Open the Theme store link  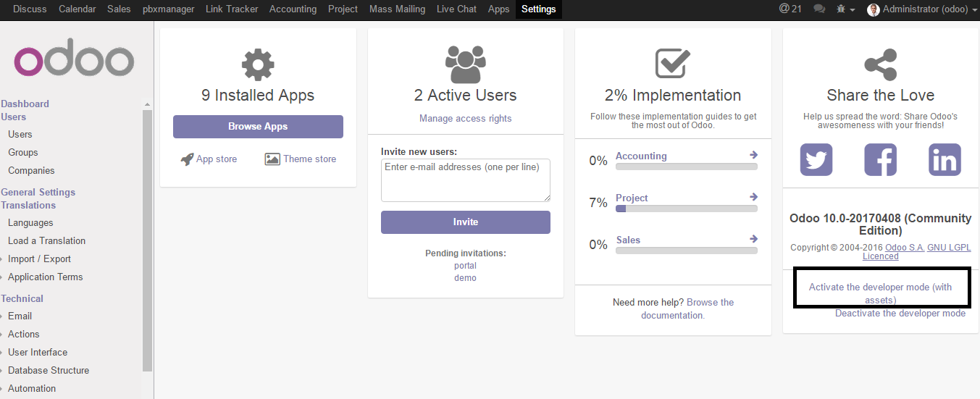coord(309,159)
